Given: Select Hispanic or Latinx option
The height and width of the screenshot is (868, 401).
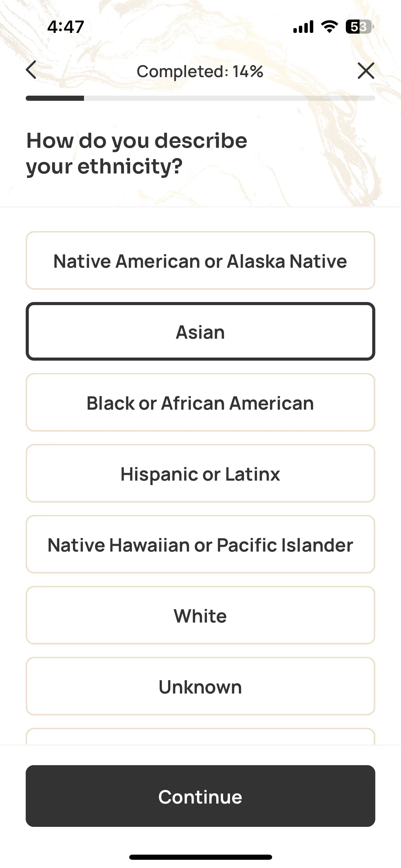Looking at the screenshot, I should 200,473.
